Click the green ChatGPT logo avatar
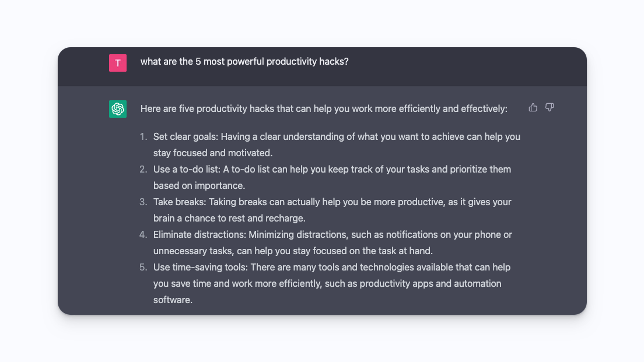The width and height of the screenshot is (644, 362). tap(118, 109)
